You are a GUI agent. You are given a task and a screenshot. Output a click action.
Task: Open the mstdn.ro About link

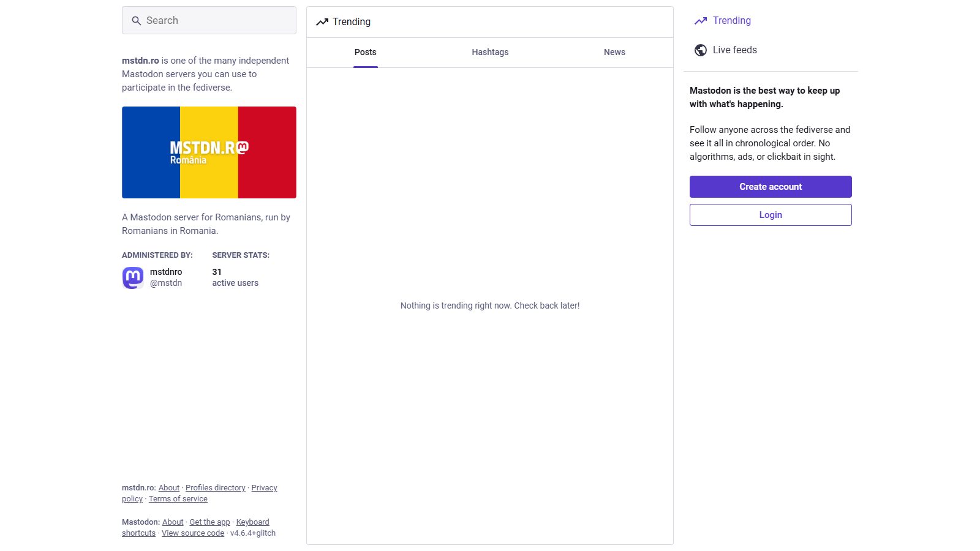[169, 488]
